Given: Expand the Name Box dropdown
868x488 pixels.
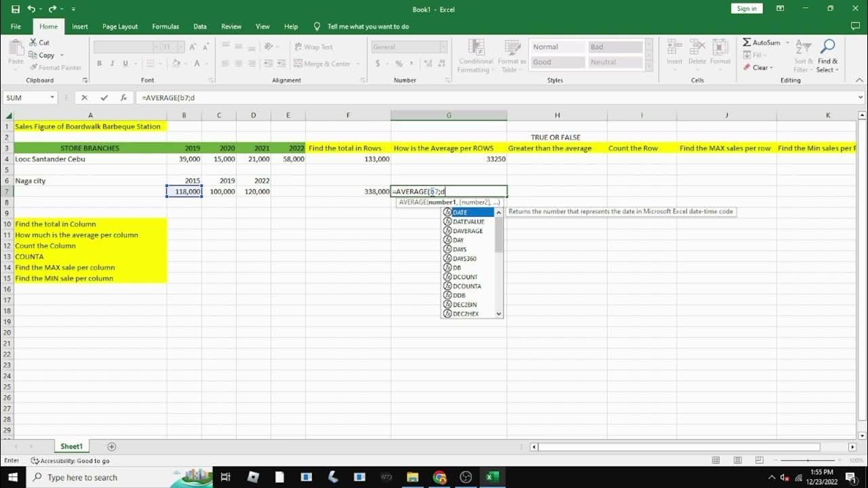Looking at the screenshot, I should tap(52, 98).
